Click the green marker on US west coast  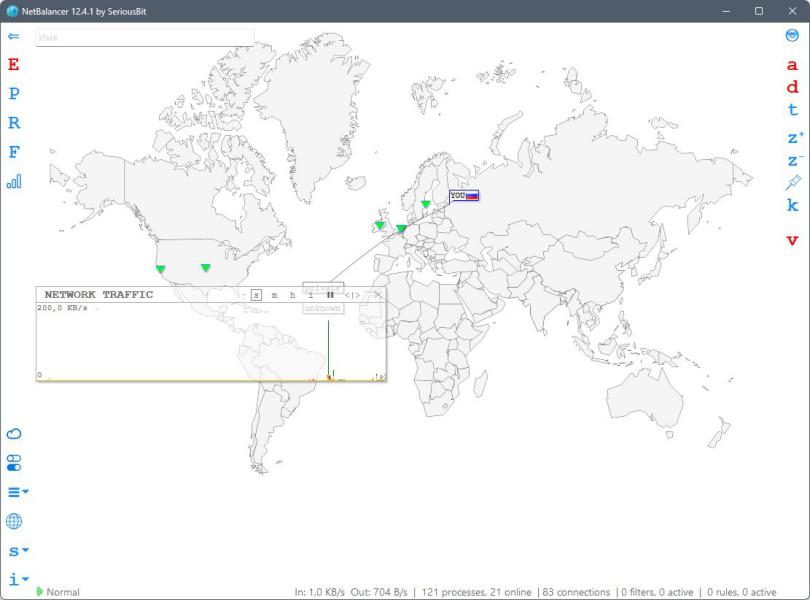[x=160, y=269]
